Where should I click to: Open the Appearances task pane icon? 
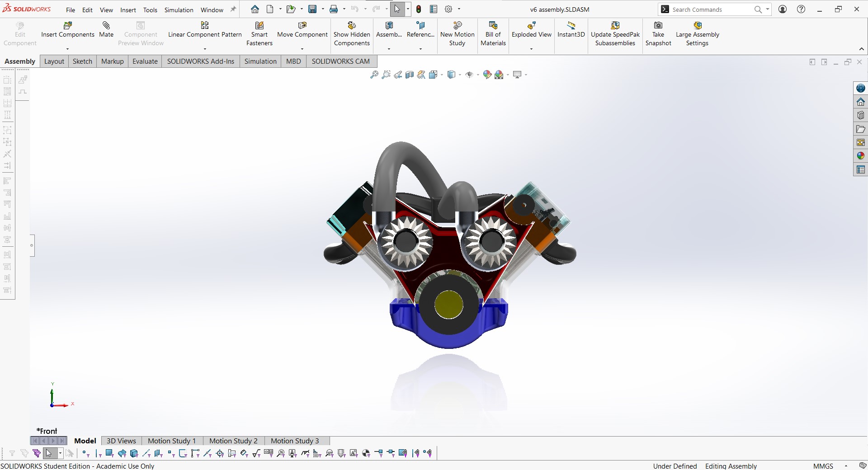[x=861, y=156]
